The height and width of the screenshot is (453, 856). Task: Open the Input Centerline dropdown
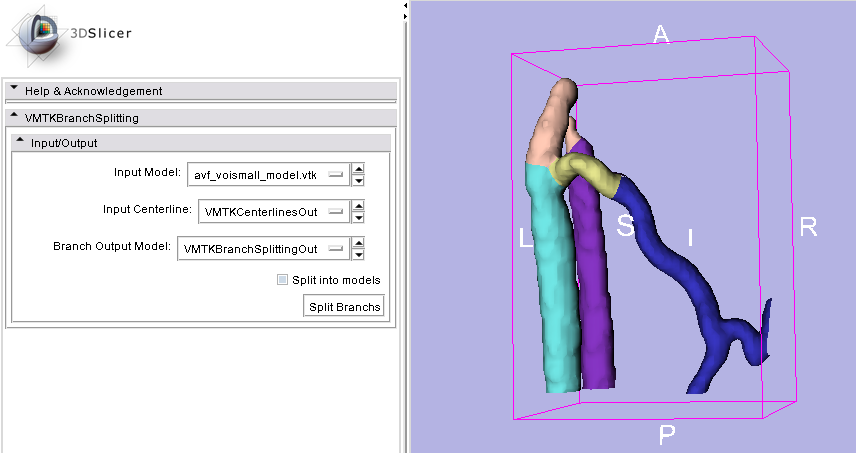pos(274,212)
